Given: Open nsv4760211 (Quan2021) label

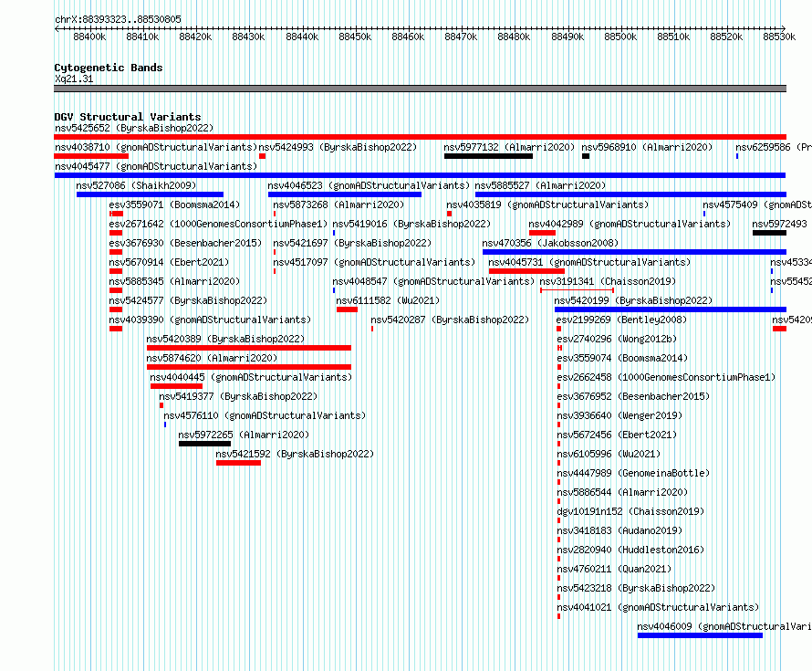Looking at the screenshot, I should click(x=614, y=569).
